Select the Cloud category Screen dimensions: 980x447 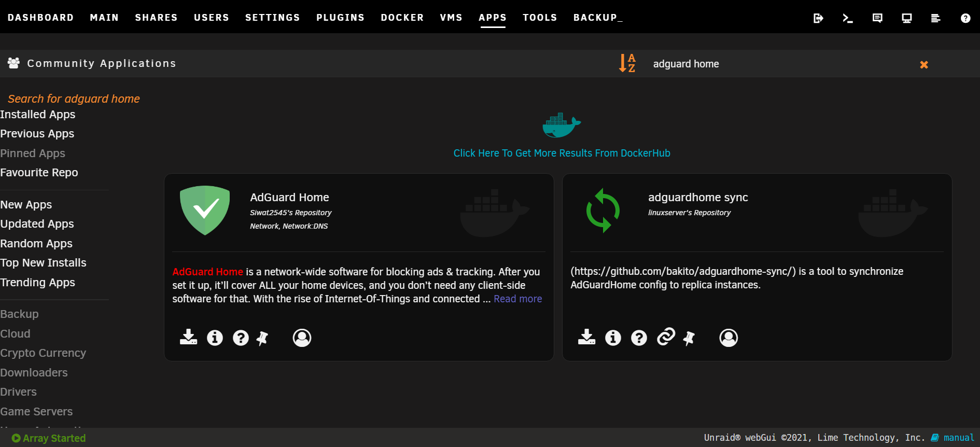16,333
